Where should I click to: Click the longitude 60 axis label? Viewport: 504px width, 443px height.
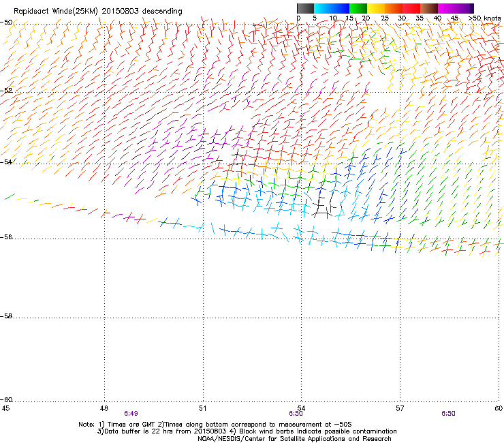point(499,408)
